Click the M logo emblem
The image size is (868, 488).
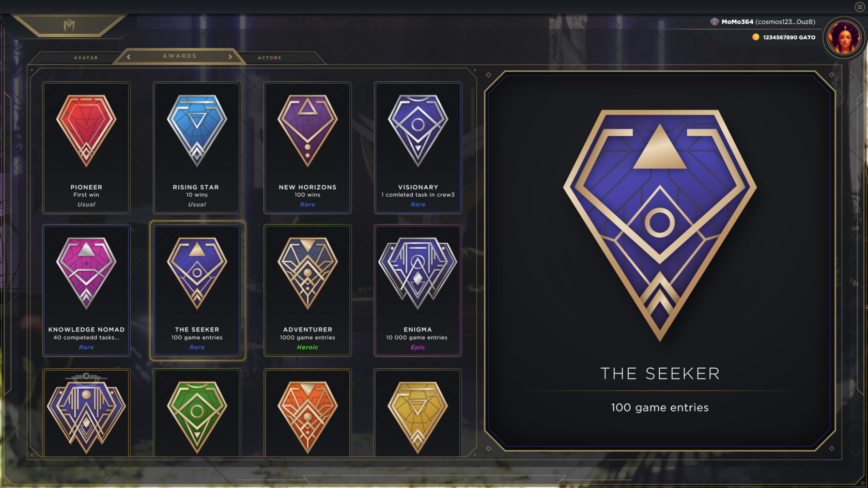point(69,25)
